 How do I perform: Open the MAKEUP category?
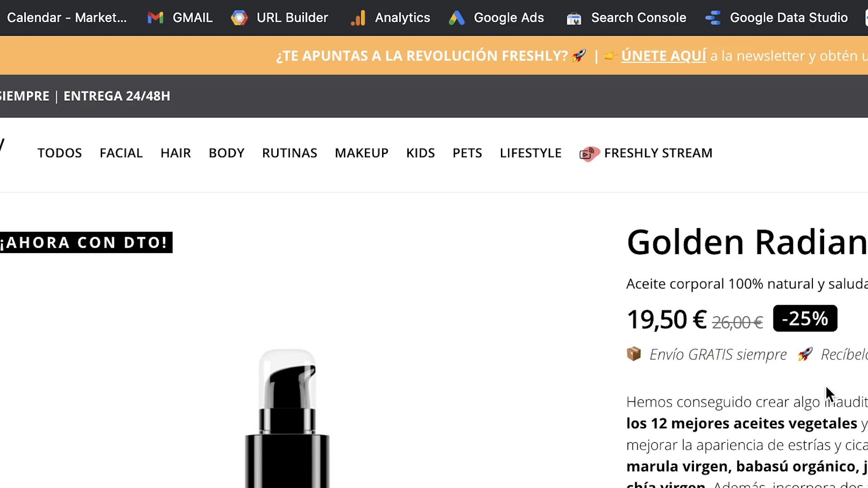click(x=362, y=153)
